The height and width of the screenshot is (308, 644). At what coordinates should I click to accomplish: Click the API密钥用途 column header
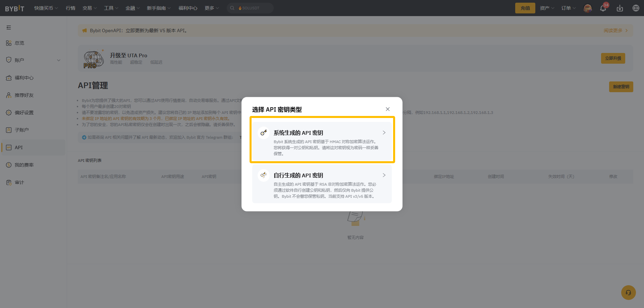pyautogui.click(x=172, y=177)
